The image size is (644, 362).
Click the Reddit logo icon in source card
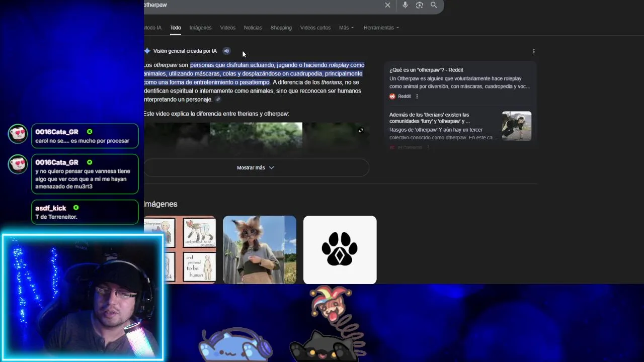(392, 97)
